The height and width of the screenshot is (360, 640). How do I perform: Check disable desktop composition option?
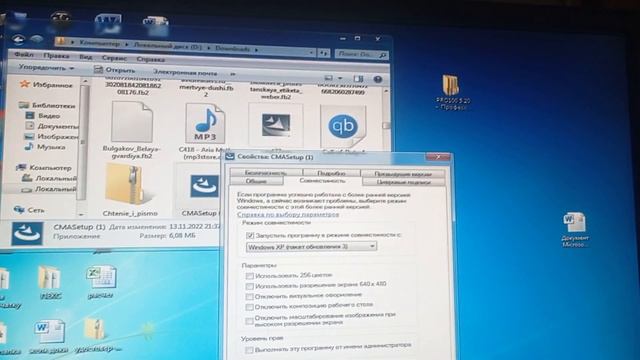[x=249, y=307]
